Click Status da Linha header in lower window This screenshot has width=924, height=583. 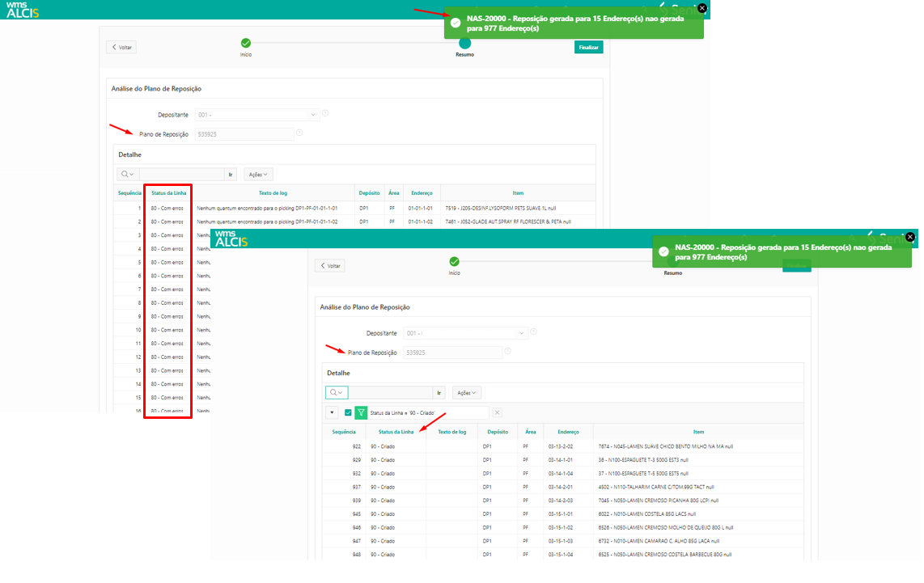(x=396, y=433)
